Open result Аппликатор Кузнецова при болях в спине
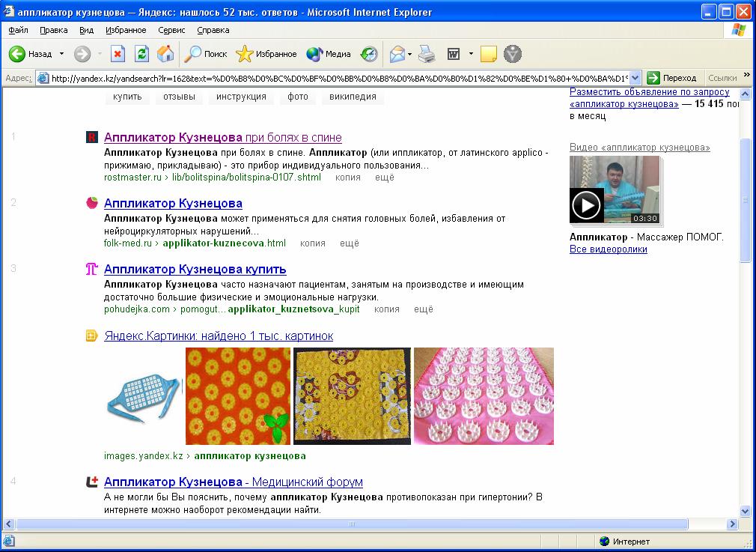The height and width of the screenshot is (552, 756). 223,138
